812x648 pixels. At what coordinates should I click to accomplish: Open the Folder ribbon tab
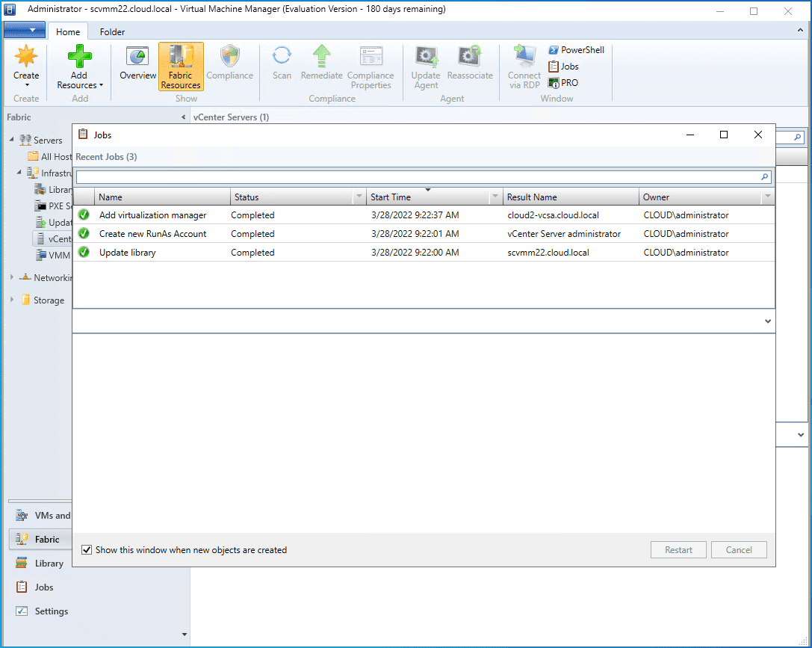112,31
